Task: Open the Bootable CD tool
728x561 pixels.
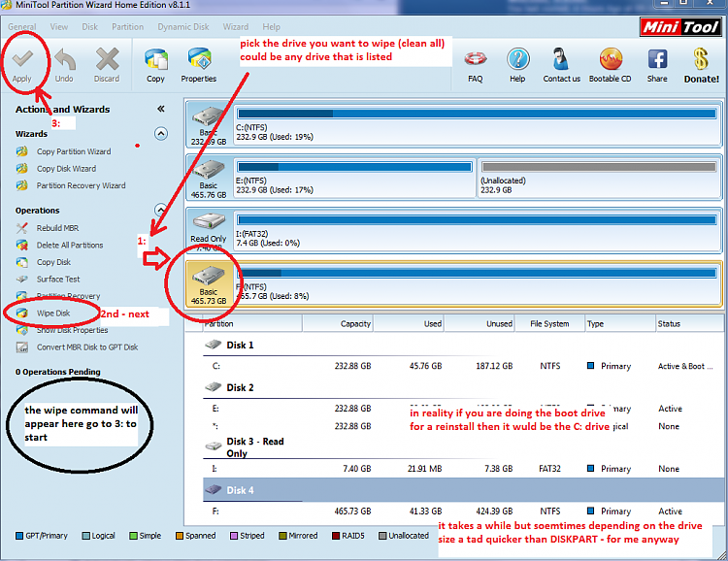Action: 611,65
